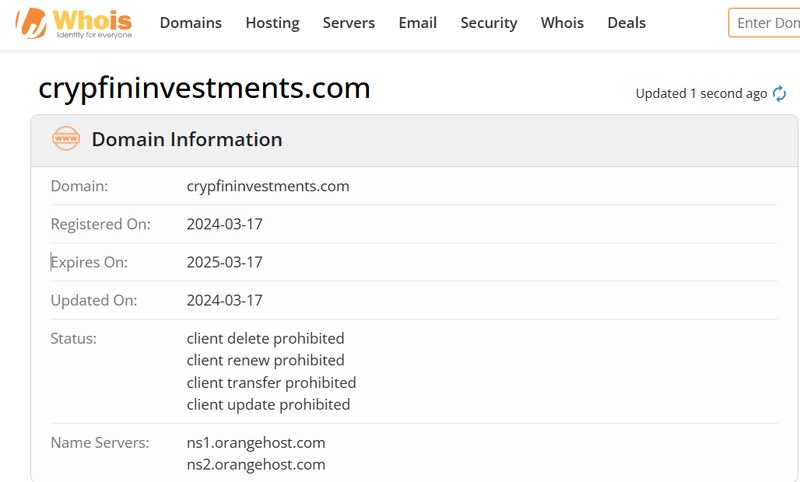The width and height of the screenshot is (800, 482).
Task: Open the Whois menu item
Action: tap(562, 23)
